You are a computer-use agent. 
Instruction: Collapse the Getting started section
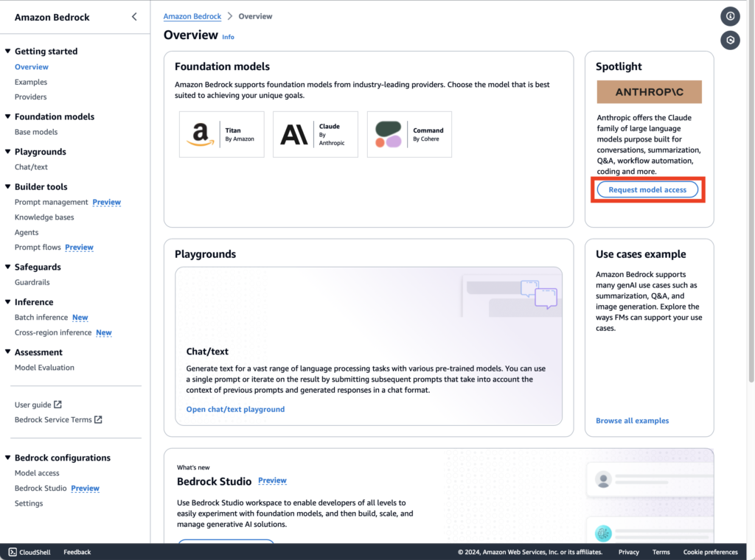7,51
